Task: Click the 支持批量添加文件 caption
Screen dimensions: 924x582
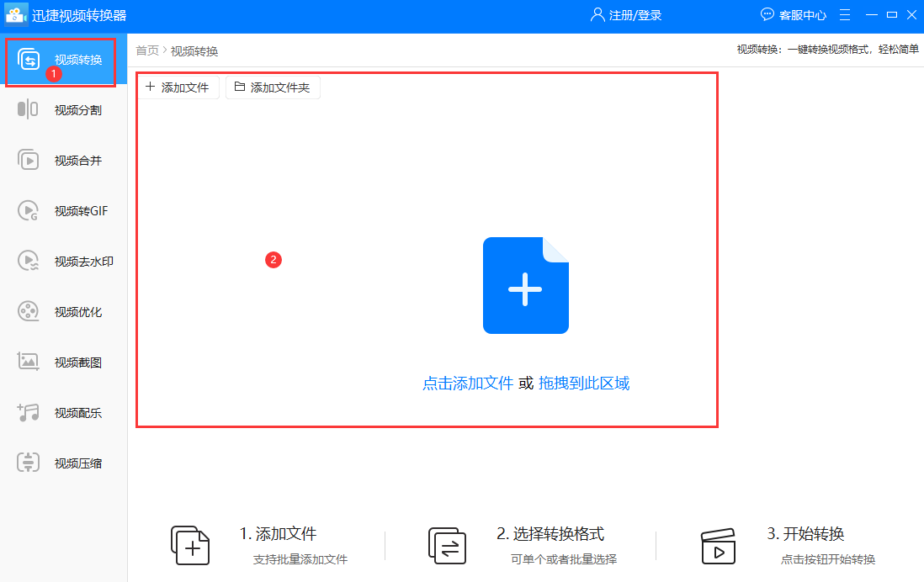Action: 300,559
